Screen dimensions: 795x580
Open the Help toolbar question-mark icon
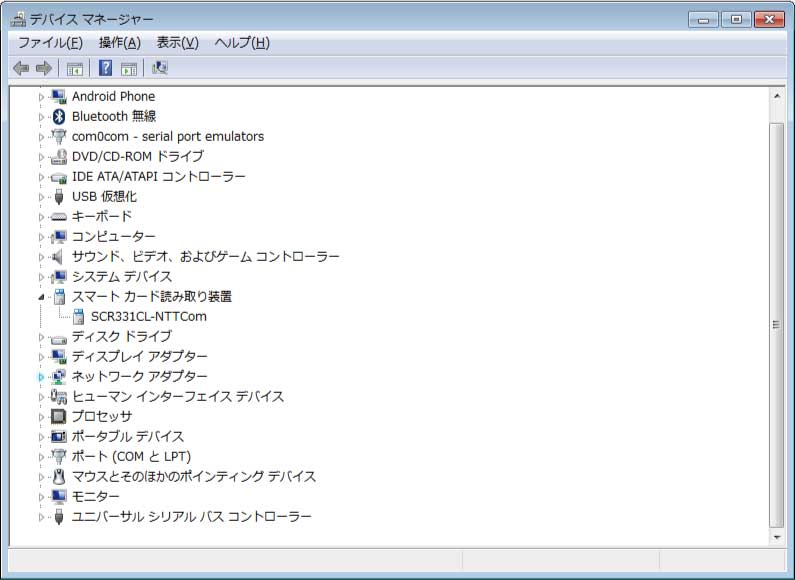coord(105,68)
